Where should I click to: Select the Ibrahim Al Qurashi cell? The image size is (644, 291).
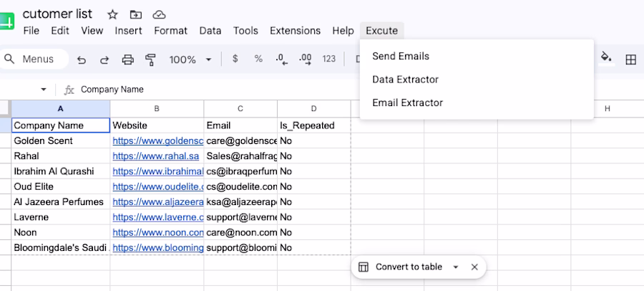[x=61, y=171]
